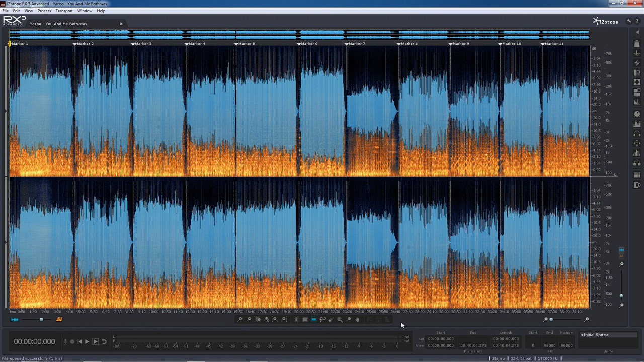Open the EQ curve icon

(637, 124)
